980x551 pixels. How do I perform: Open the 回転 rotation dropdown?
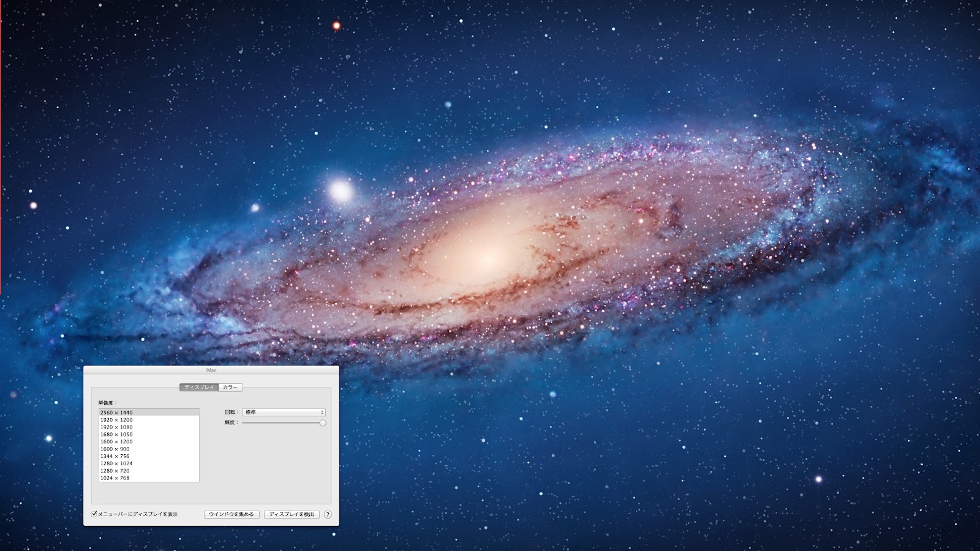pyautogui.click(x=284, y=412)
